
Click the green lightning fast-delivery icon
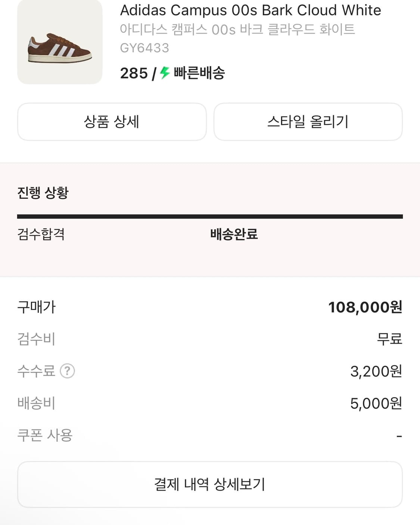tap(165, 73)
